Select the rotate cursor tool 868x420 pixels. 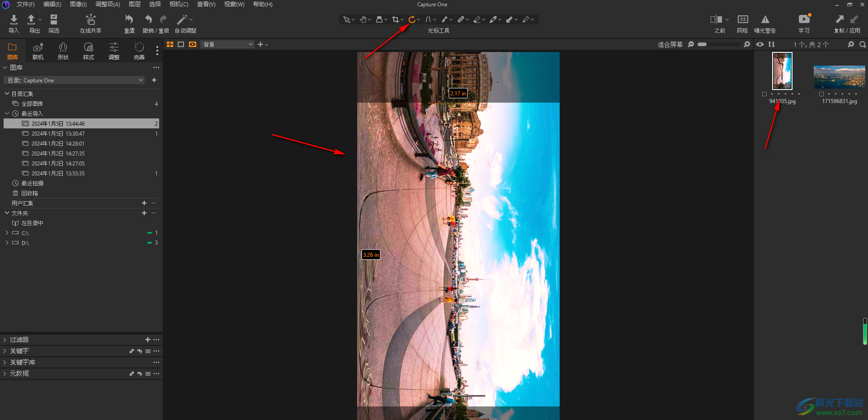click(x=412, y=19)
